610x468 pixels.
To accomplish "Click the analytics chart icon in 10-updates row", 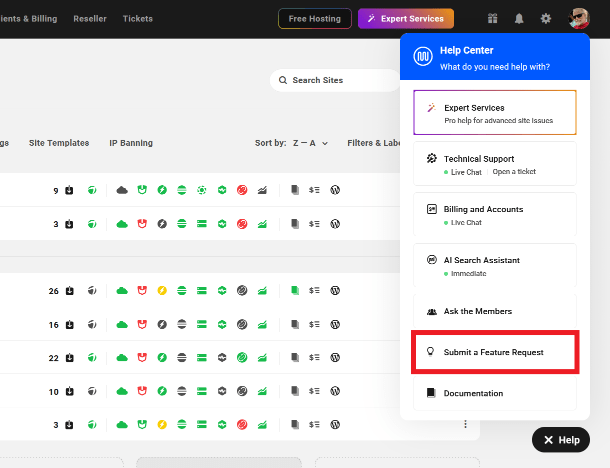I will 262,391.
